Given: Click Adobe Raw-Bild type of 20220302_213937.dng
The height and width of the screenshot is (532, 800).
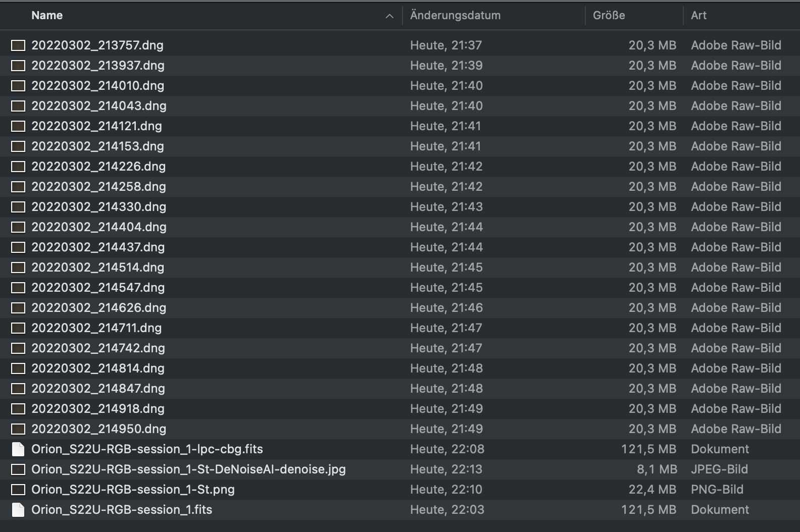Looking at the screenshot, I should coord(736,66).
